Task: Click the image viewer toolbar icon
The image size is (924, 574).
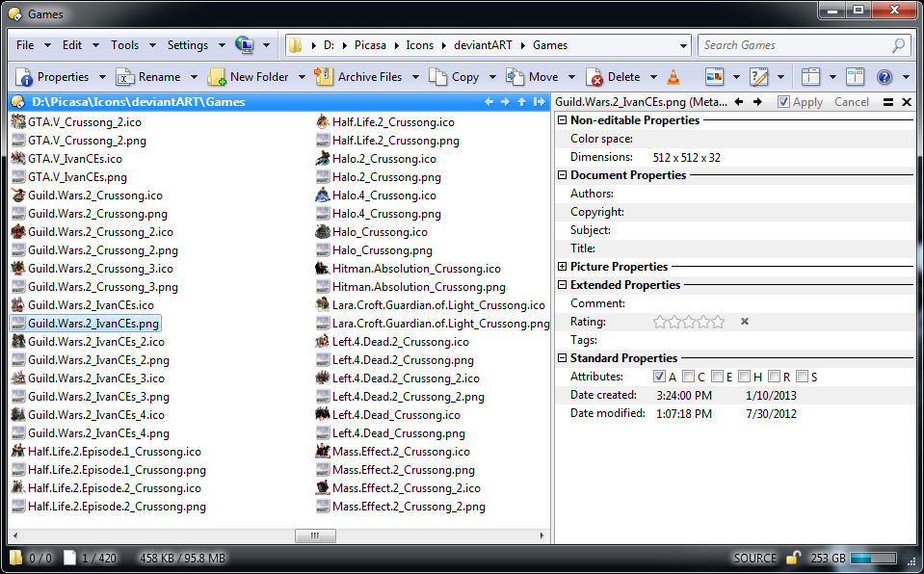Action: (x=714, y=77)
